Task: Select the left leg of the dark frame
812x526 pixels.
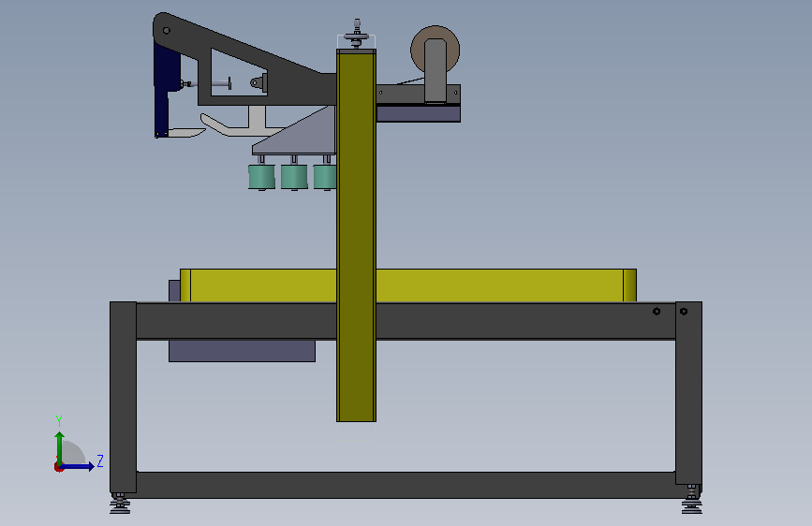Action: click(124, 397)
